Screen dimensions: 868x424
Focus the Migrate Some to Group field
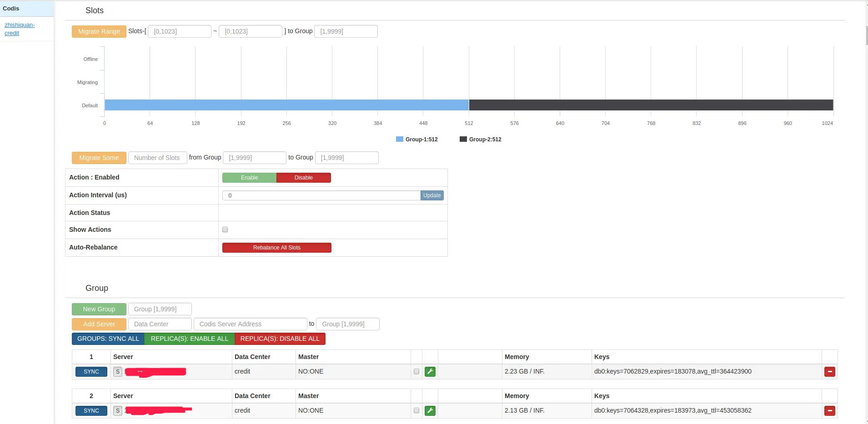(x=347, y=158)
